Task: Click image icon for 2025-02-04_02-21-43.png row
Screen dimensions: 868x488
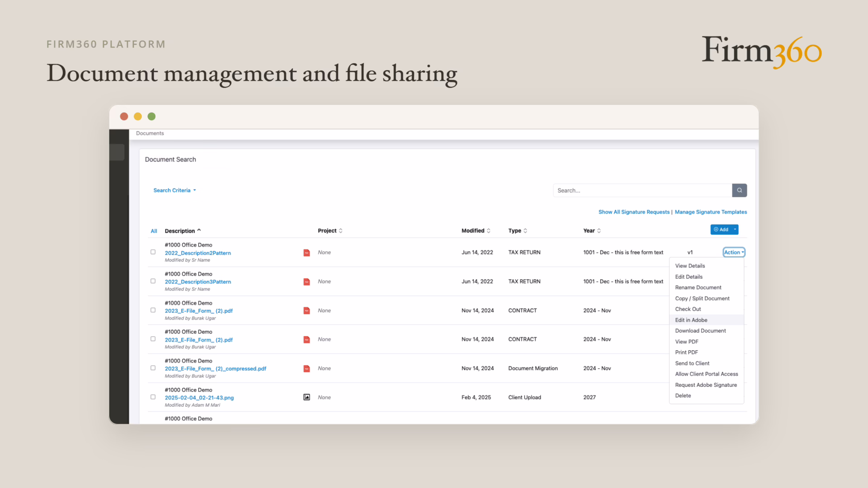Action: pyautogui.click(x=307, y=397)
